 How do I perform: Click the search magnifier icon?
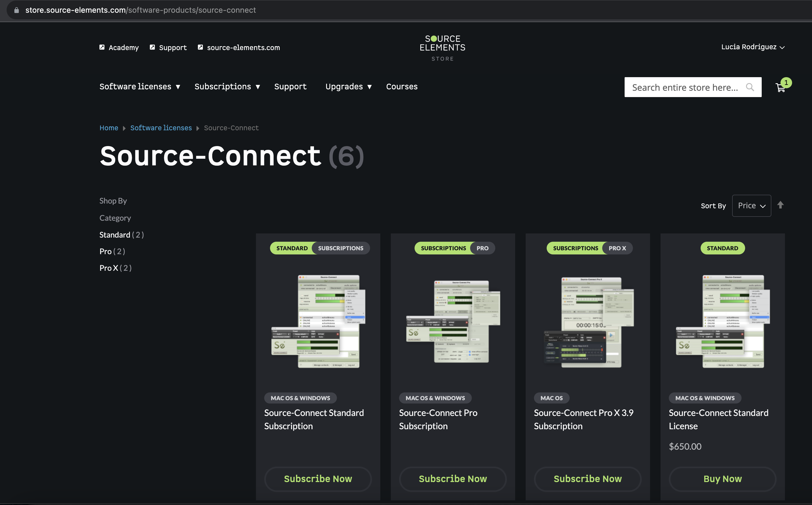click(x=750, y=87)
